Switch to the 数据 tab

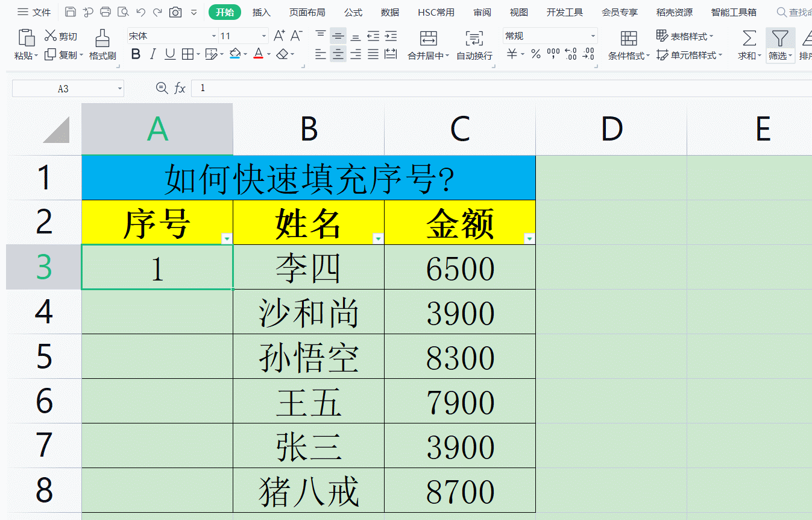coord(390,12)
